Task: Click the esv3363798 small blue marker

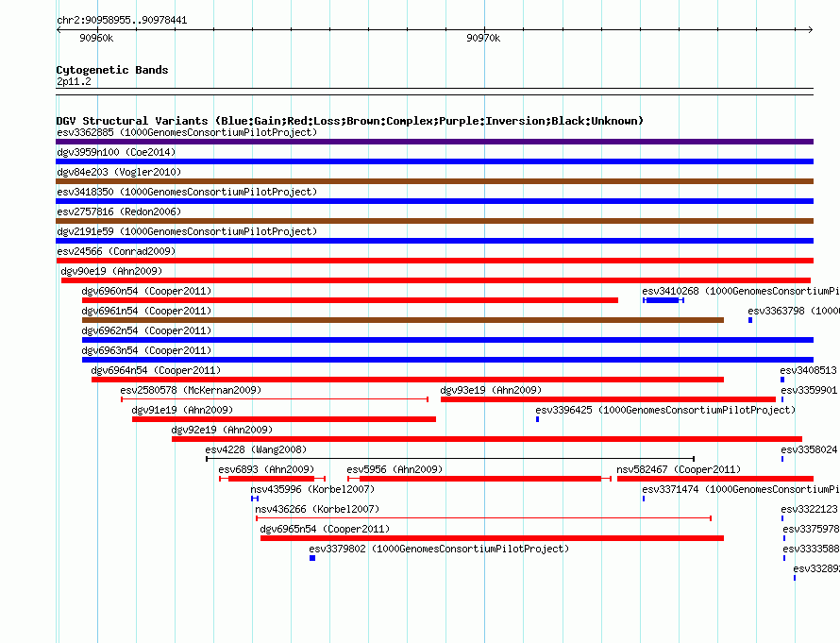Action: (x=750, y=320)
